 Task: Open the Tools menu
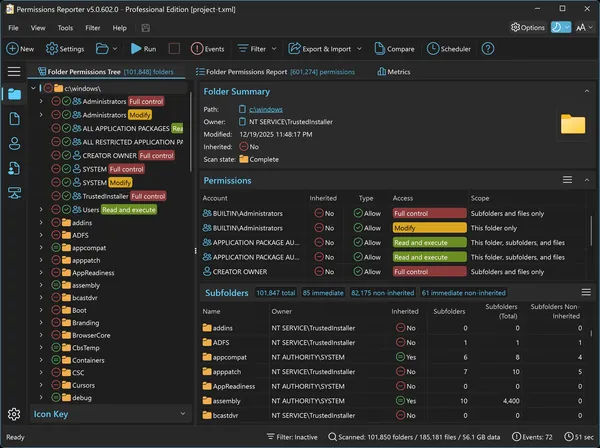click(x=65, y=28)
